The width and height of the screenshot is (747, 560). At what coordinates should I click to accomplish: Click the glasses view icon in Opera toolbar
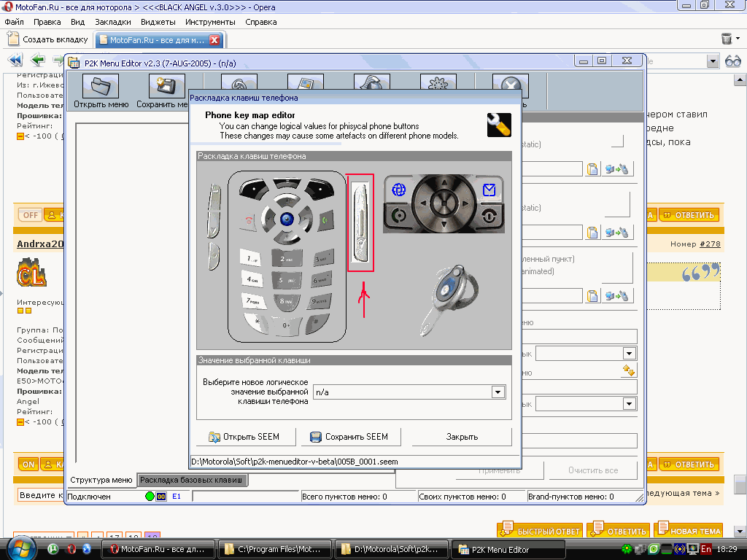(x=732, y=61)
